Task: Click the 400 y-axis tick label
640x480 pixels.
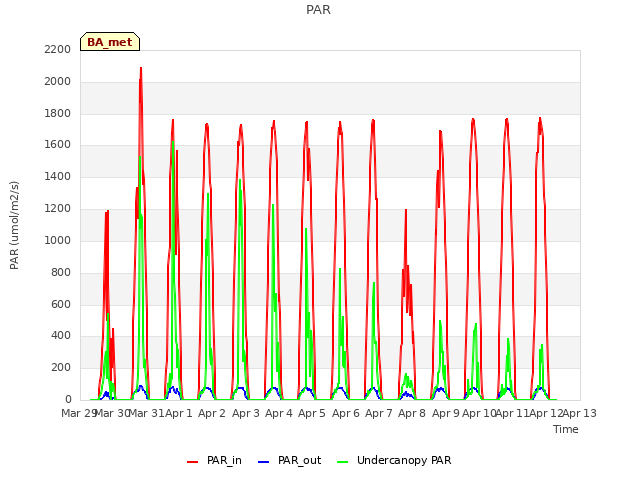Action: (61, 336)
